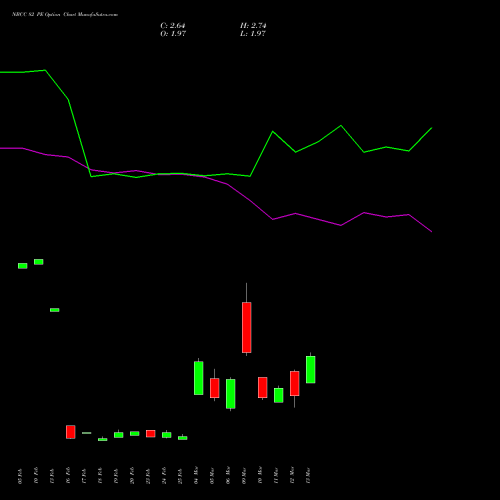The height and width of the screenshot is (500, 500).
Task: Select the green candle on 20 Feb
Action: [135, 434]
